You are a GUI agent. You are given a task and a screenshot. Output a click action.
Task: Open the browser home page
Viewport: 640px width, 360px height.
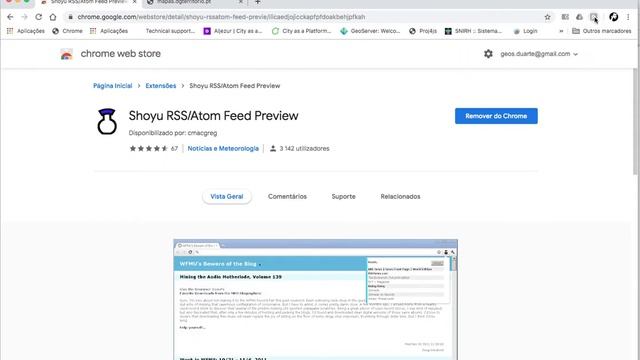tap(53, 17)
